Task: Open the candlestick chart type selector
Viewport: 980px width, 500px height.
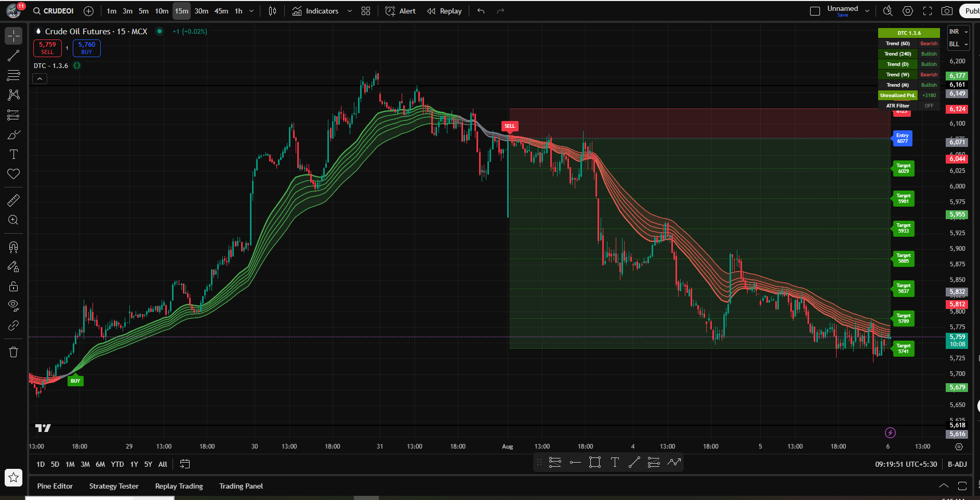Action: pos(272,11)
